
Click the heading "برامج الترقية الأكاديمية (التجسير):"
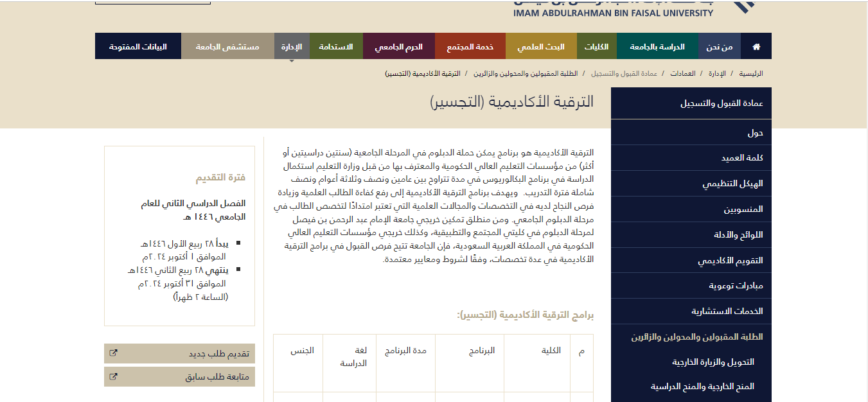pos(525,315)
